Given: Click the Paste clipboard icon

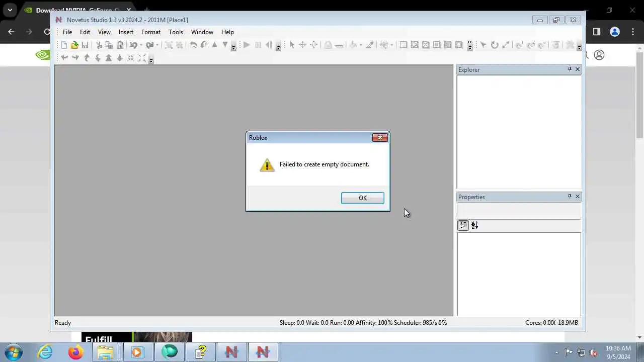Looking at the screenshot, I should click(120, 45).
